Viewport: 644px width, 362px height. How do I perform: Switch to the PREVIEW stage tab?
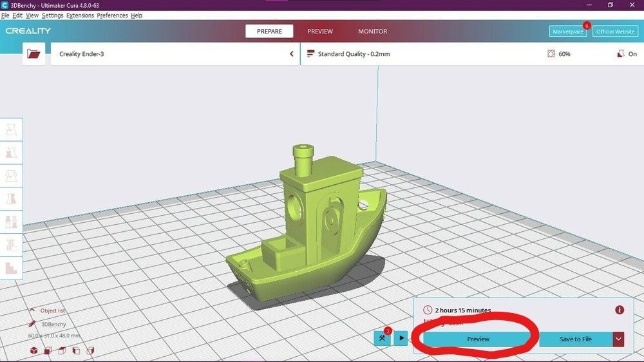pyautogui.click(x=320, y=31)
